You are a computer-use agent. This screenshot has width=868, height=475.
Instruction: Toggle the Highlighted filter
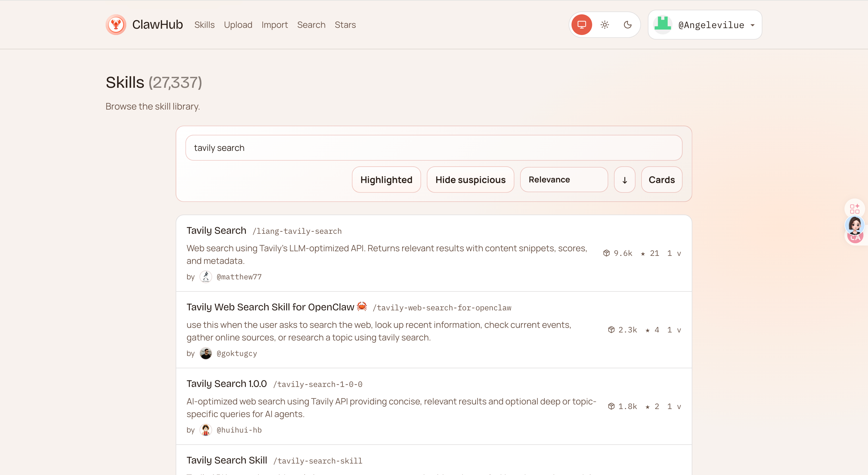(386, 180)
